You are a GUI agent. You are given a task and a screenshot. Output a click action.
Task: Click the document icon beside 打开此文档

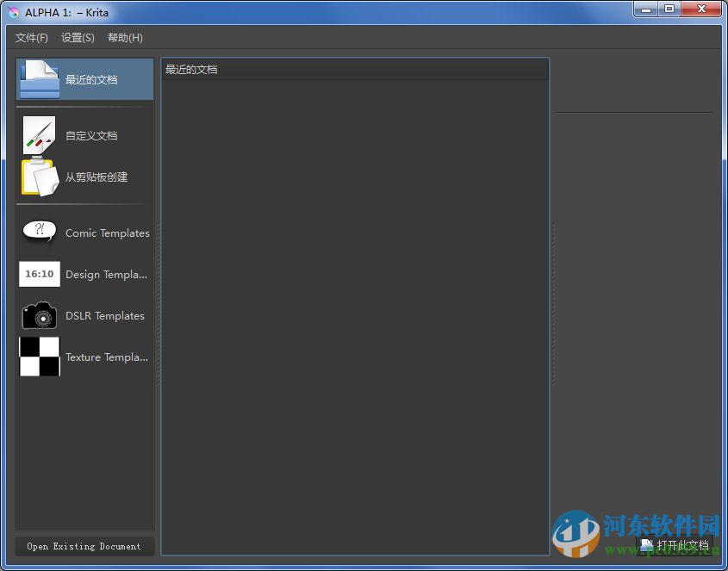click(646, 545)
